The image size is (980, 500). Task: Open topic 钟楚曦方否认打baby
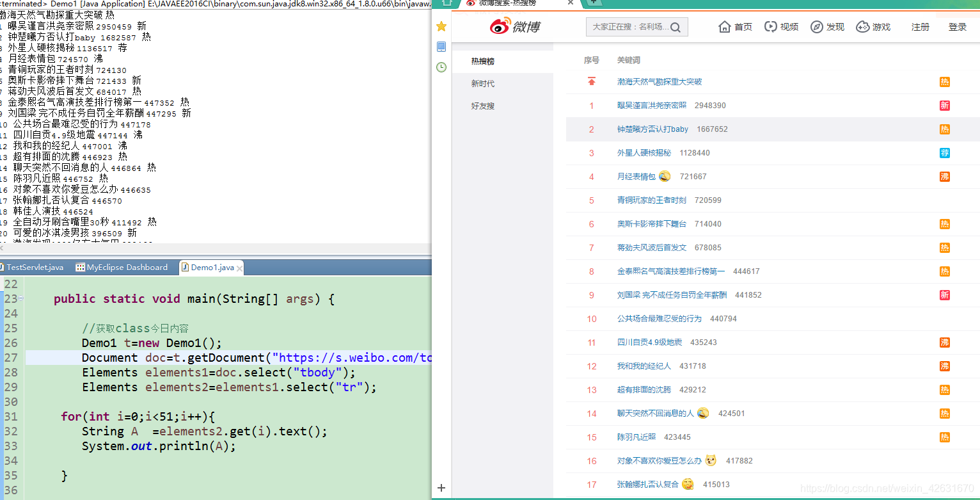[652, 129]
